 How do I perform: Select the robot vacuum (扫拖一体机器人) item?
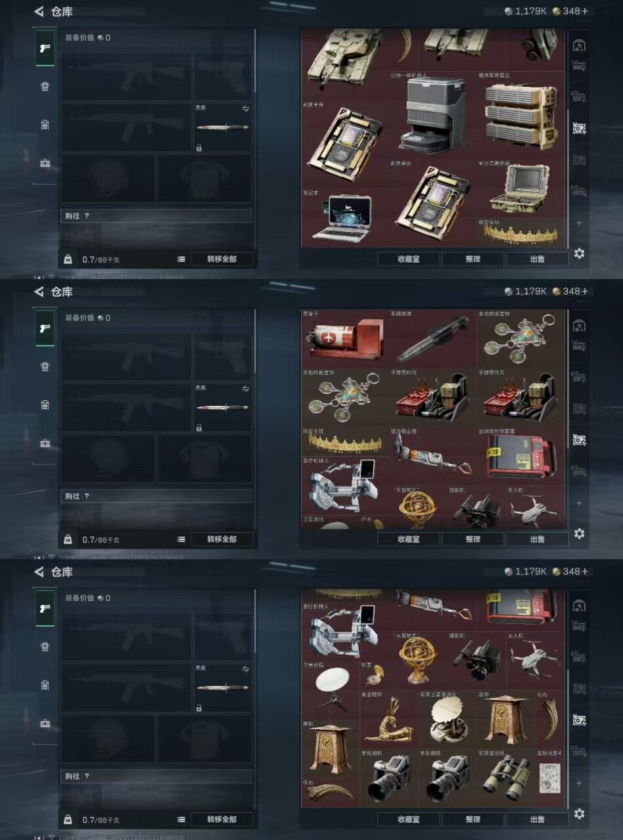click(432, 116)
